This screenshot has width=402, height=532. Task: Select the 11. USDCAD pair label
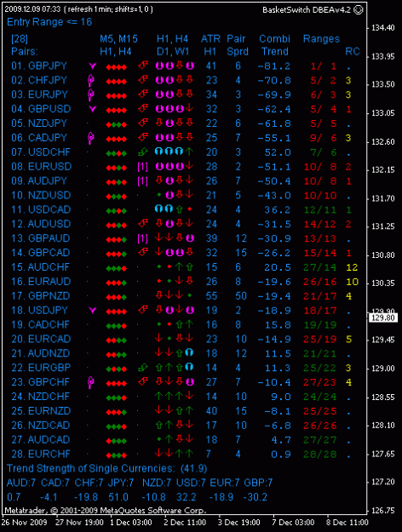tap(41, 209)
